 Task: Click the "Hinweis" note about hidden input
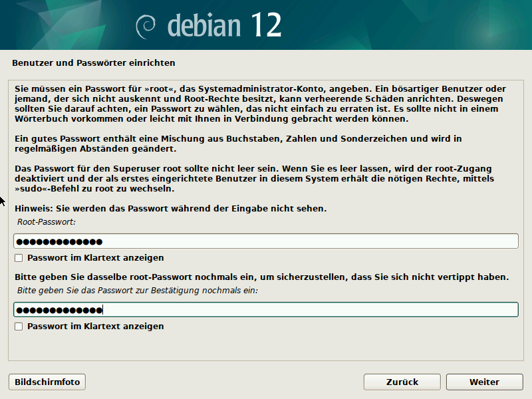[170, 209]
